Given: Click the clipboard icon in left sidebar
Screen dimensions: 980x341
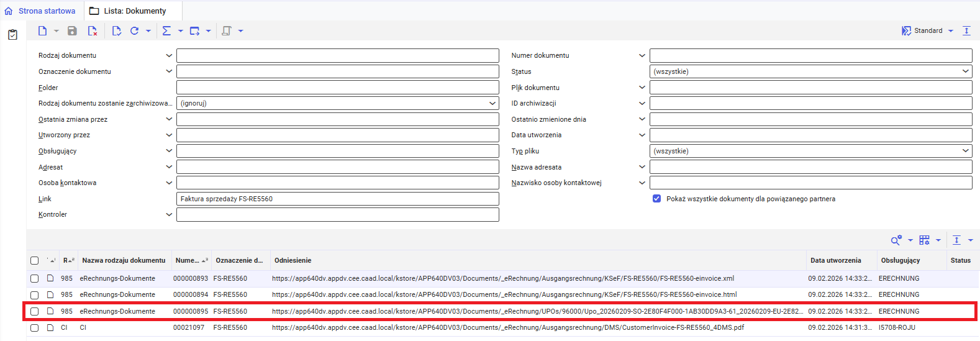Looking at the screenshot, I should tap(12, 35).
